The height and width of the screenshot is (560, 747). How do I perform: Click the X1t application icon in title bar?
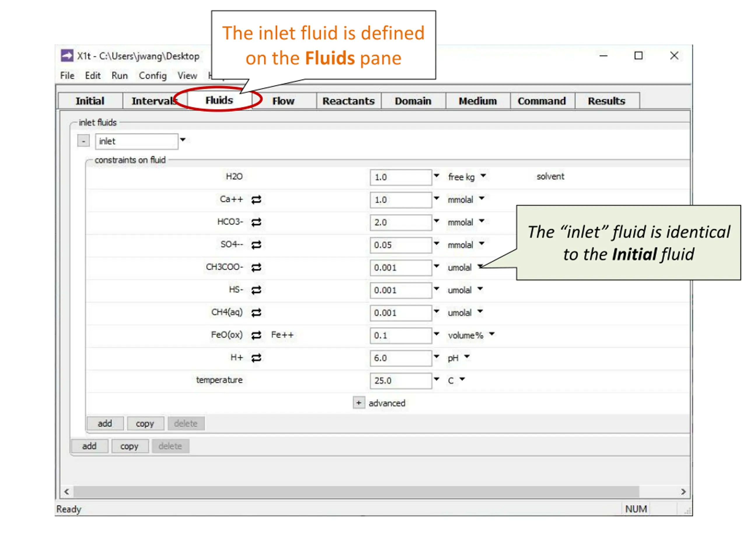point(67,56)
